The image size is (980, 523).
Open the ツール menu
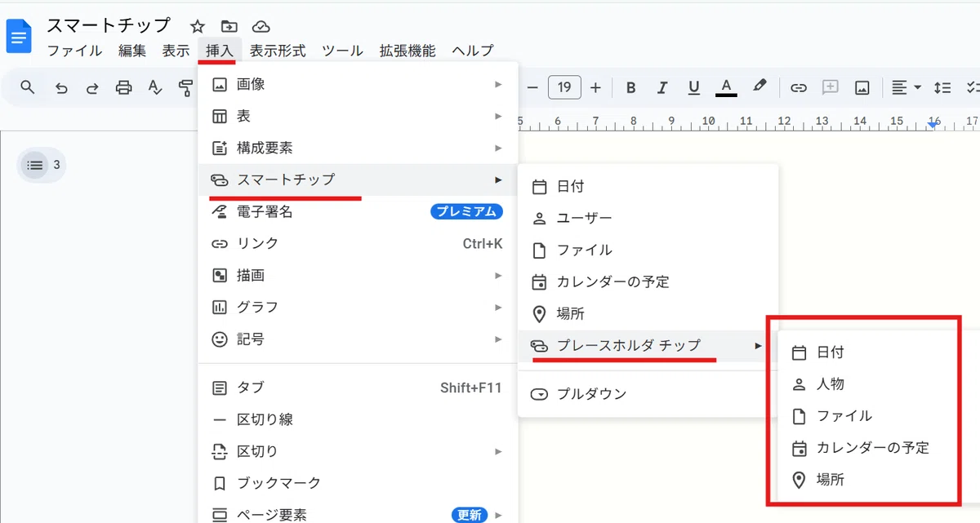[x=343, y=51]
